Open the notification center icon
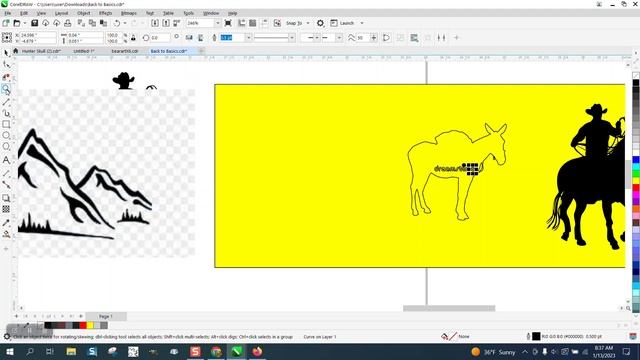640x360 pixels. [x=627, y=352]
